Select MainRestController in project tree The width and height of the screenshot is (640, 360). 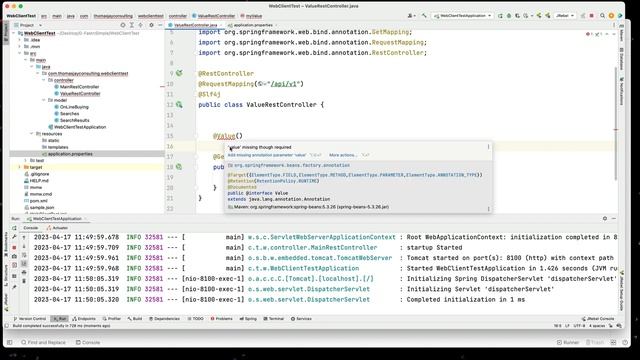(79, 87)
